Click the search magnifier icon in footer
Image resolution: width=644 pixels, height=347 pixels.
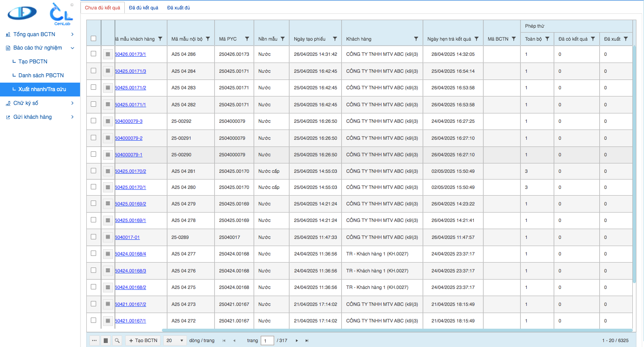[x=117, y=340]
